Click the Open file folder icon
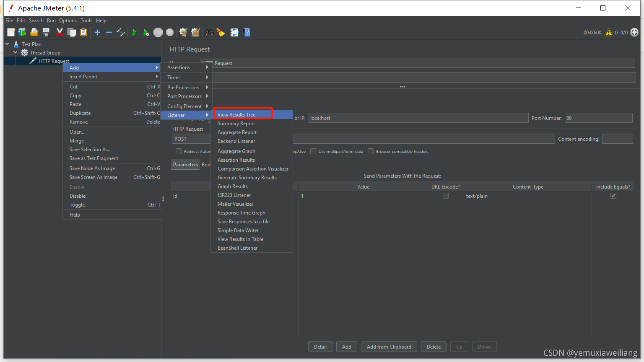This screenshot has width=644, height=362. tap(34, 32)
